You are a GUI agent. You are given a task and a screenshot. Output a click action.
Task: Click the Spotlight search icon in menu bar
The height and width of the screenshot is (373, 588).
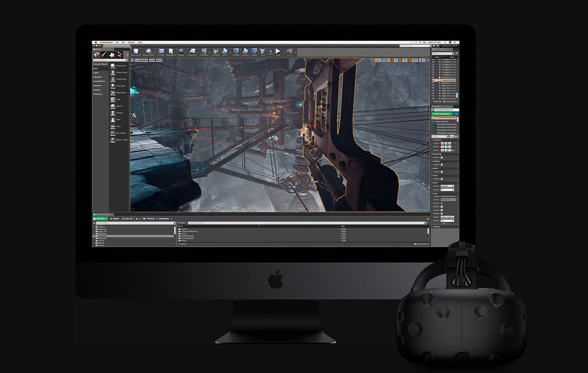point(445,42)
